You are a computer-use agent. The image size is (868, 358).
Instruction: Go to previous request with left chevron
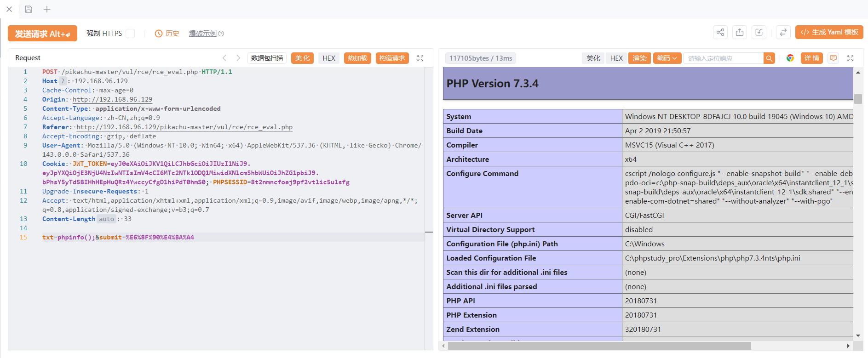(x=224, y=58)
